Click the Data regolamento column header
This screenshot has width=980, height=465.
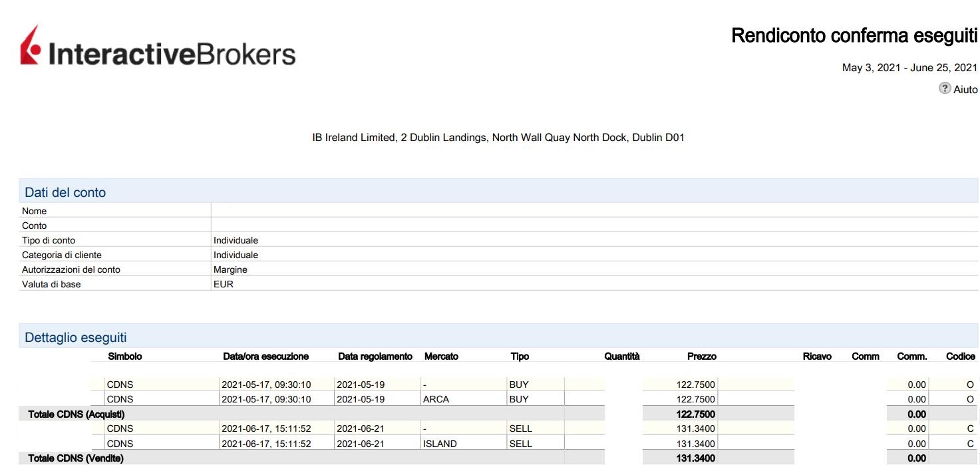click(x=375, y=357)
